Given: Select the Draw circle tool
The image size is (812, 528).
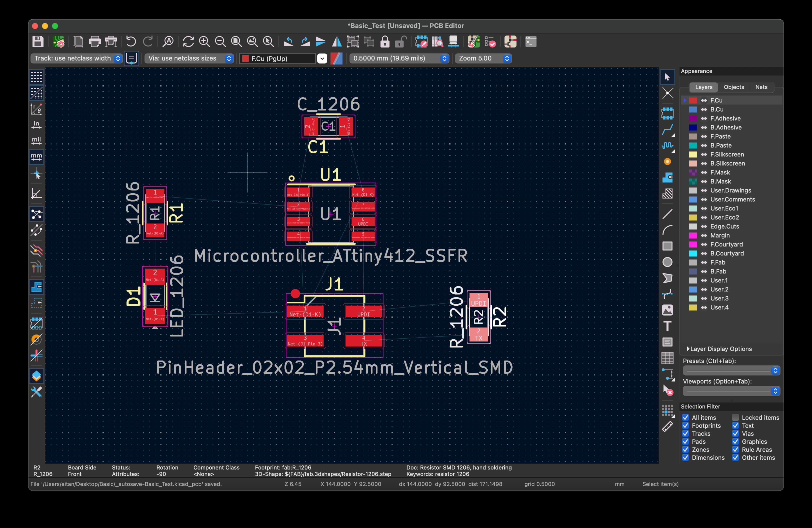Looking at the screenshot, I should pos(667,262).
